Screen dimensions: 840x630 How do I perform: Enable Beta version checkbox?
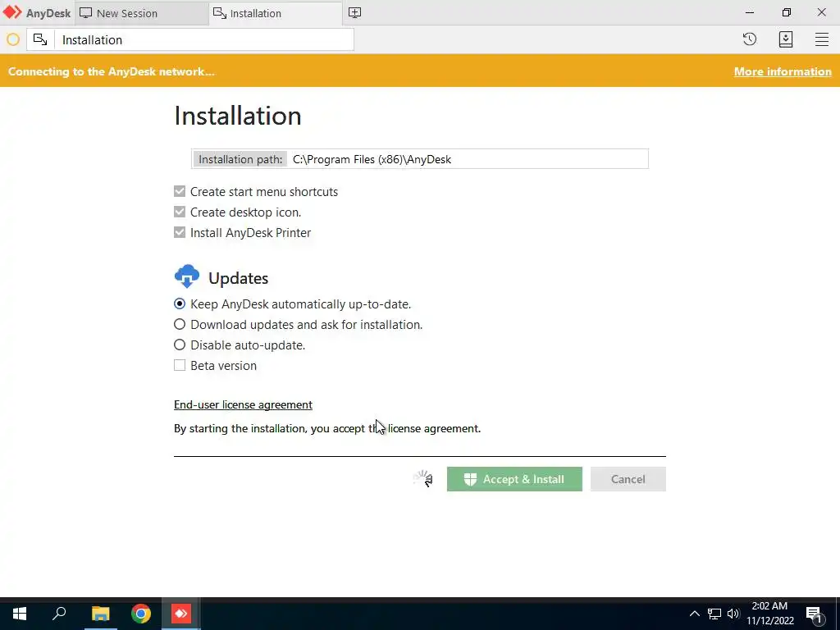point(180,365)
